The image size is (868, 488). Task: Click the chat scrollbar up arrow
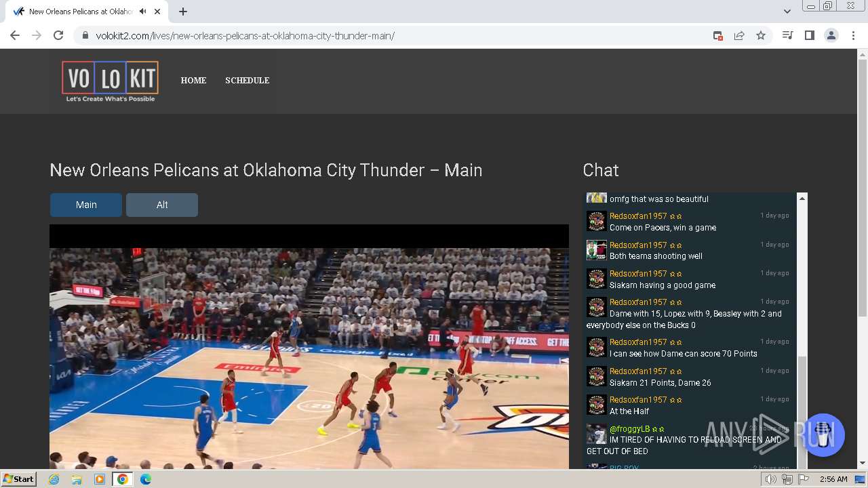coord(802,198)
